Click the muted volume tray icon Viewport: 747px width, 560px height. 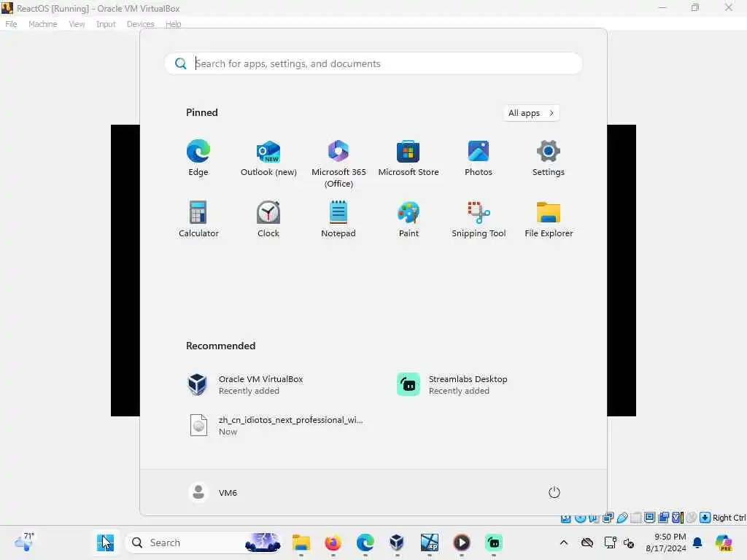629,542
